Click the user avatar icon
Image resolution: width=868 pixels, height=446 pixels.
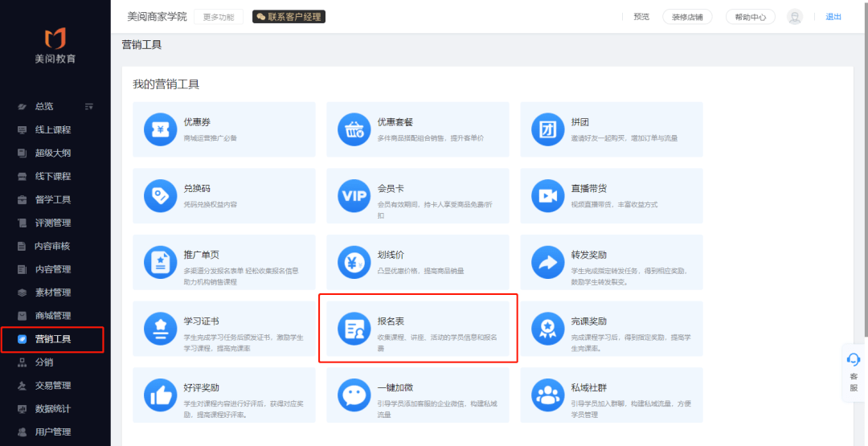pyautogui.click(x=795, y=17)
